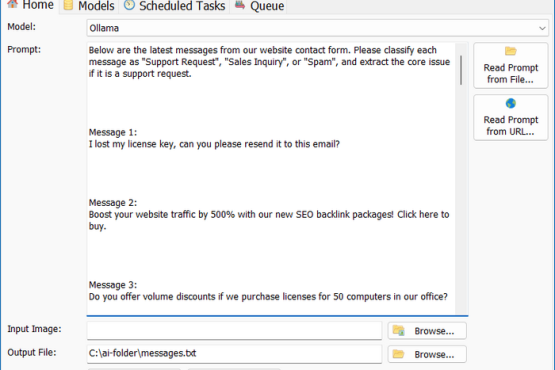Click the Models tab database icon

tap(68, 5)
